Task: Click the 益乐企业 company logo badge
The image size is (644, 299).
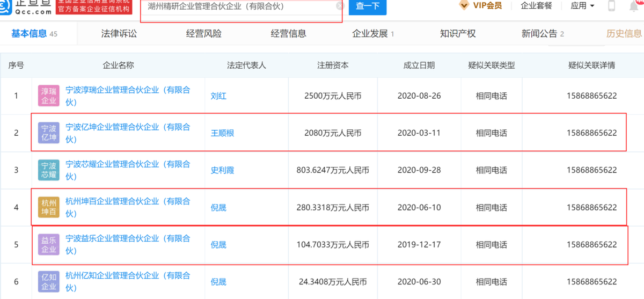Action: point(49,245)
